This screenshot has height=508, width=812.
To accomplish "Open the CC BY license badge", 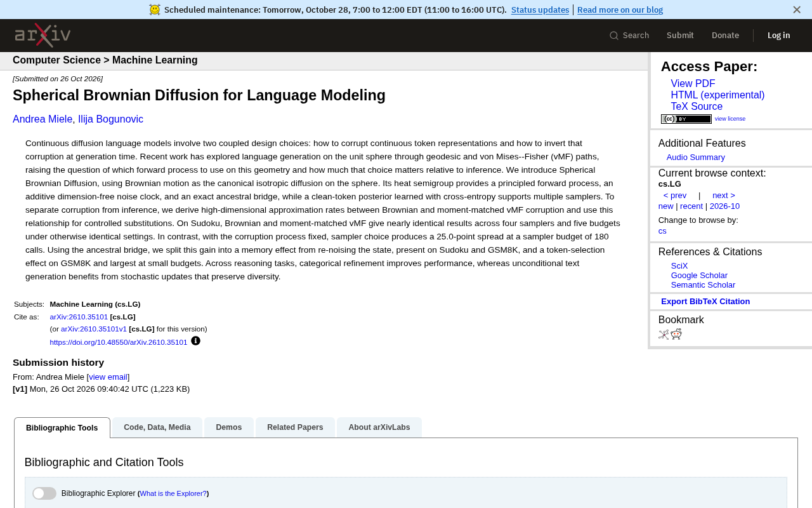I will [686, 119].
